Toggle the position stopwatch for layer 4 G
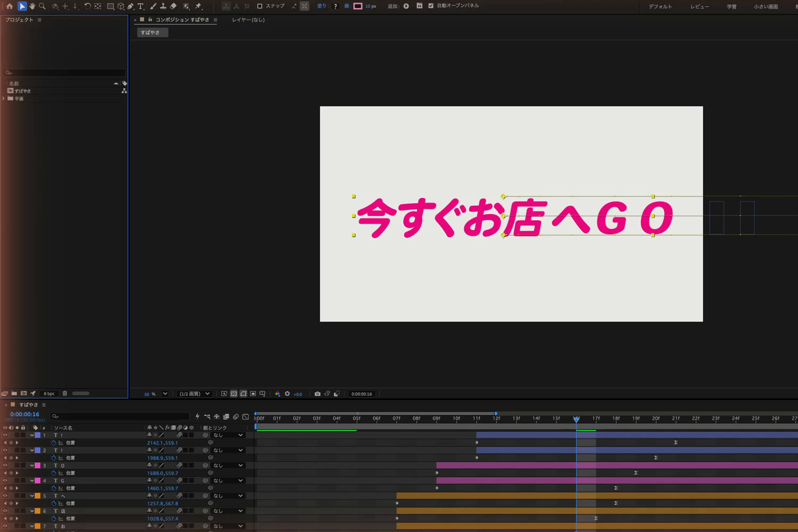798x532 pixels. click(54, 488)
